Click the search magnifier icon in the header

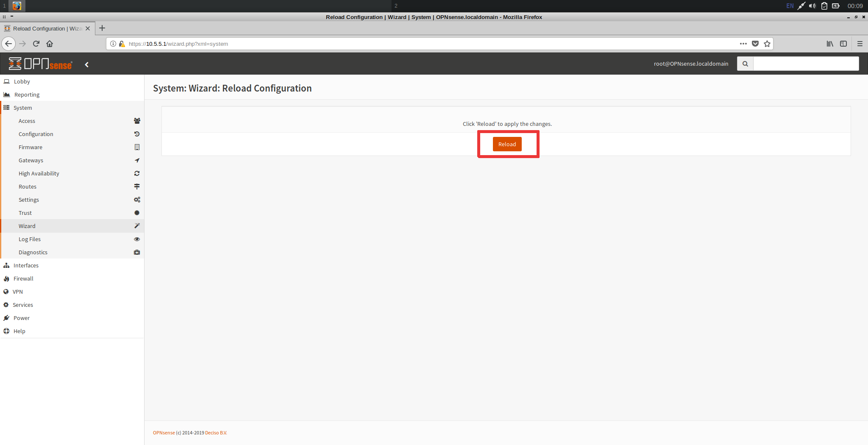coord(745,64)
